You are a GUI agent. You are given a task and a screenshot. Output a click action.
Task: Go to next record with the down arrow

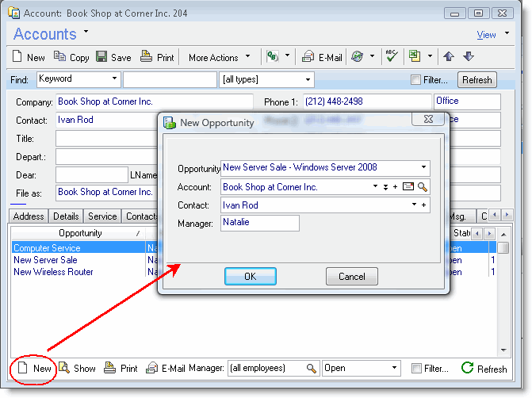pyautogui.click(x=468, y=57)
